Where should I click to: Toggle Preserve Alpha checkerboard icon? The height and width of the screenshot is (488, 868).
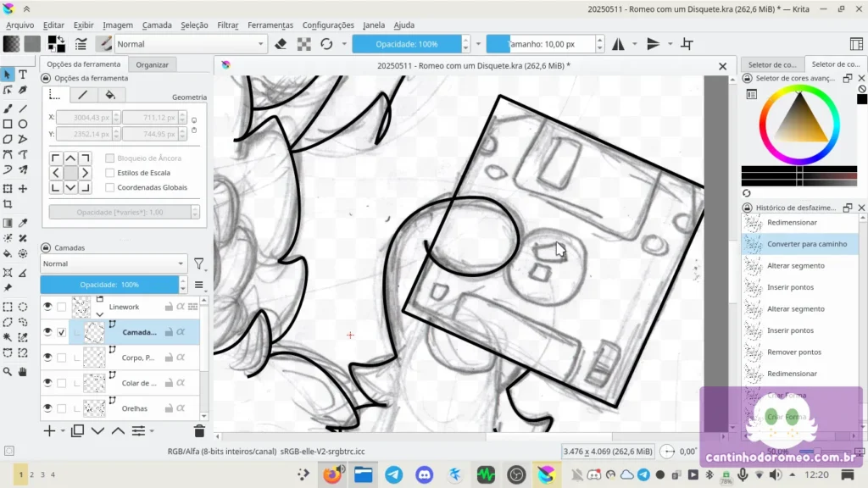pos(304,44)
